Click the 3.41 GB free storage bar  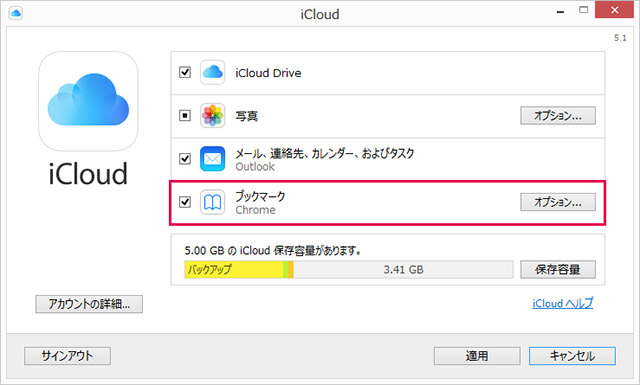[x=403, y=269]
